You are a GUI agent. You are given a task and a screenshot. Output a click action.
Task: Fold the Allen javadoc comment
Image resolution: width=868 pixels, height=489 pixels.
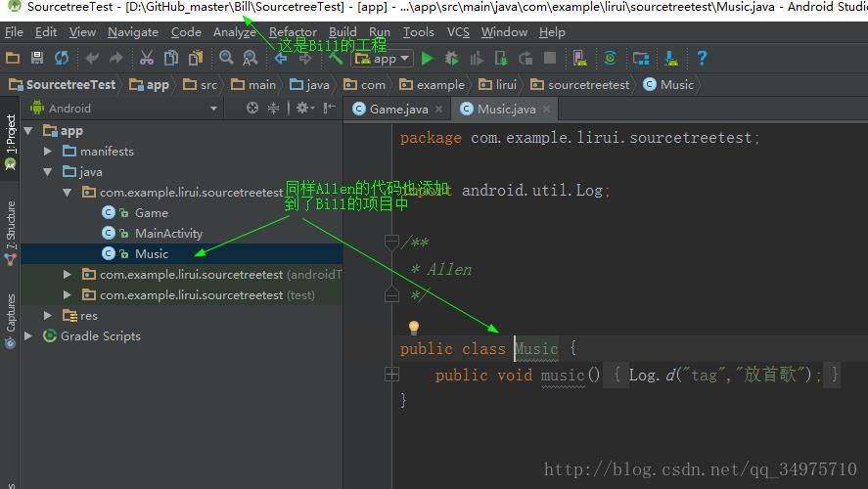point(392,243)
